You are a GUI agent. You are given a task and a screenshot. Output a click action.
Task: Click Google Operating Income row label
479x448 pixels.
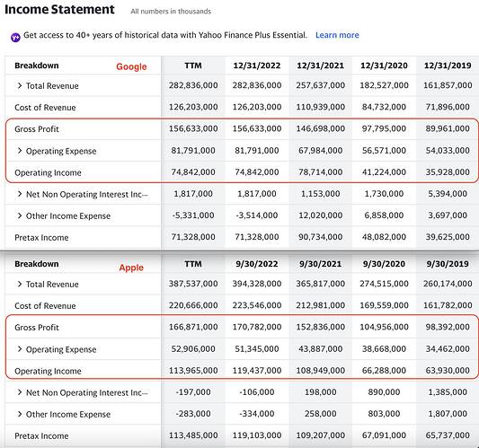(x=48, y=172)
